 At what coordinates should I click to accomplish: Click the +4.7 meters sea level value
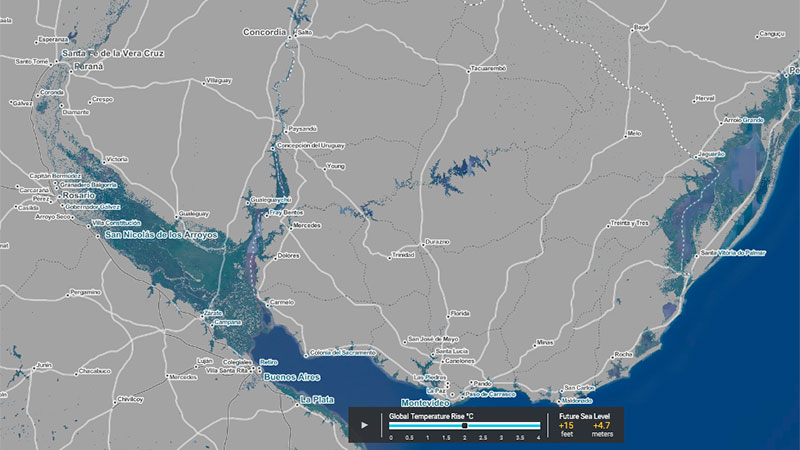601,425
